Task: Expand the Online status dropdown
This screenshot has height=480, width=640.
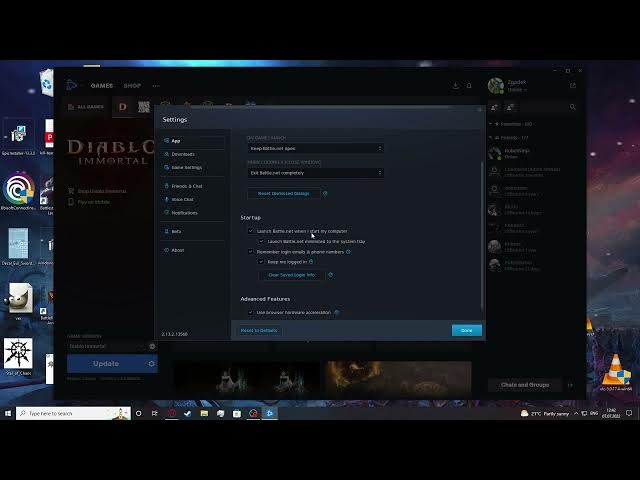Action: point(517,90)
